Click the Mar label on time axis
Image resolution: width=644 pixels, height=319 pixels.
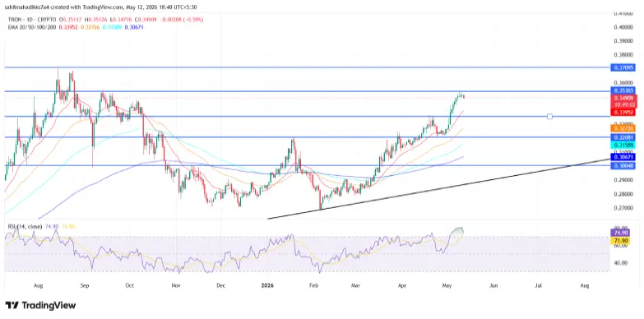click(355, 285)
